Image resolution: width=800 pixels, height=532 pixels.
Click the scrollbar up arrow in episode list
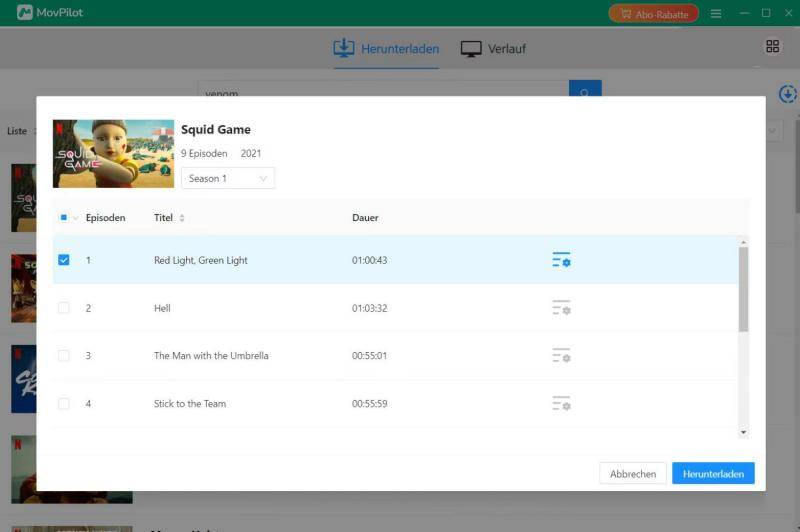coord(743,242)
